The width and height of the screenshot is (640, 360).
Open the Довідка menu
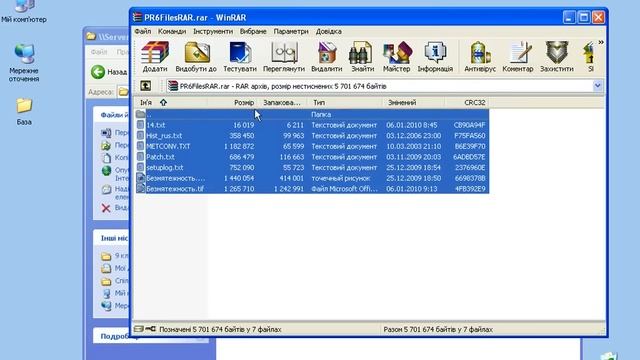[x=329, y=31]
